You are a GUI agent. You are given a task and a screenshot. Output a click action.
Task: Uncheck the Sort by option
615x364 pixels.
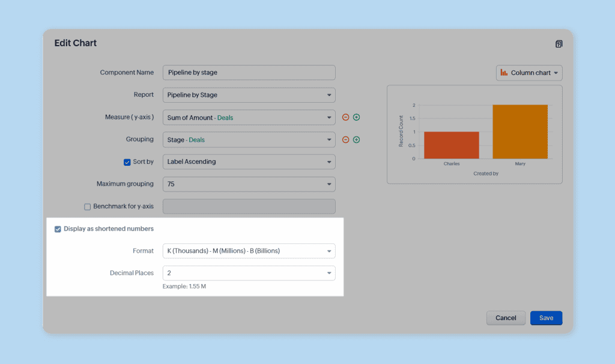(127, 162)
